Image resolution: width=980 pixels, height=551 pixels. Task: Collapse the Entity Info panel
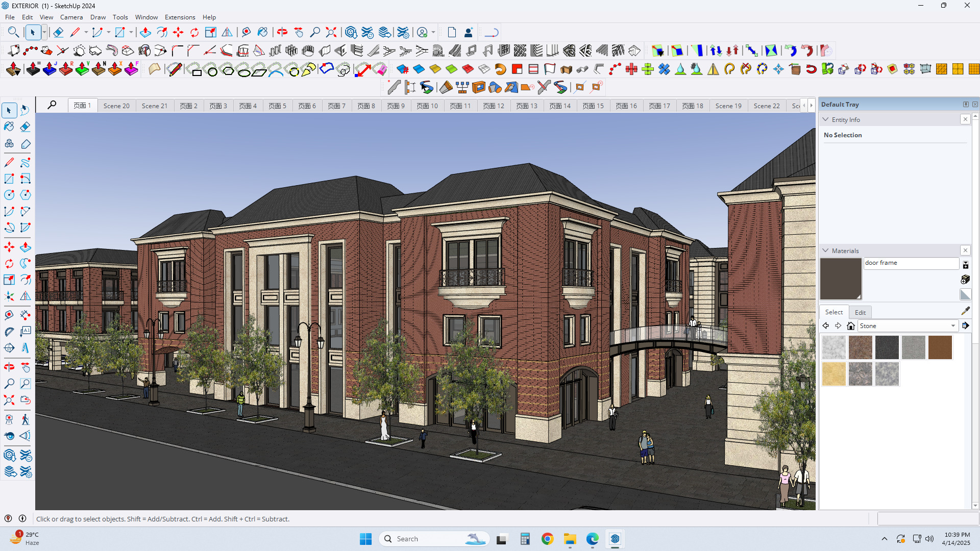click(825, 119)
